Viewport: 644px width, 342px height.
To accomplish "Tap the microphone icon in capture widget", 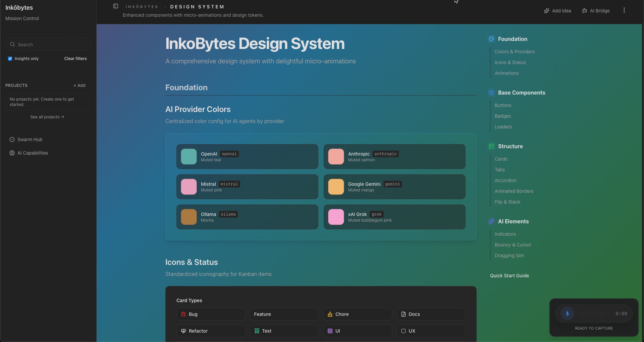I will [568, 314].
